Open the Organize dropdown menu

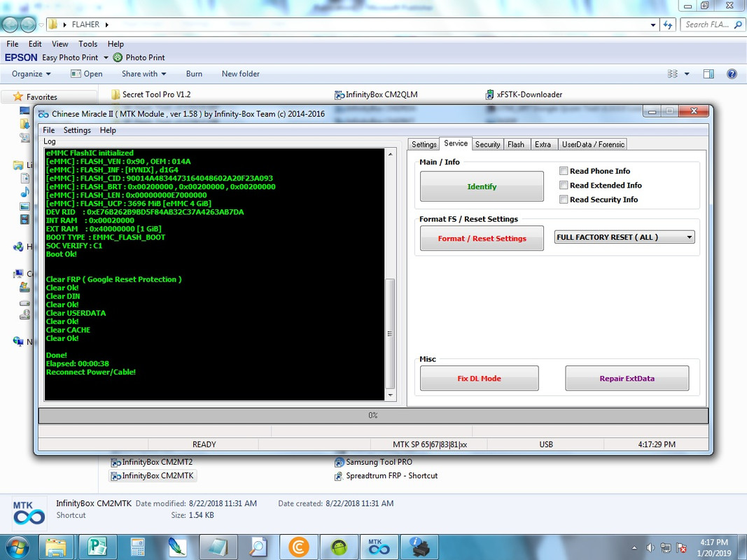[x=32, y=73]
